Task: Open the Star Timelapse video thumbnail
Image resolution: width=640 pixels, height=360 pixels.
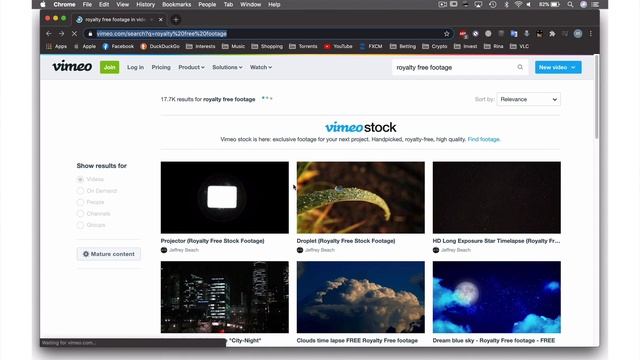Action: [496, 198]
